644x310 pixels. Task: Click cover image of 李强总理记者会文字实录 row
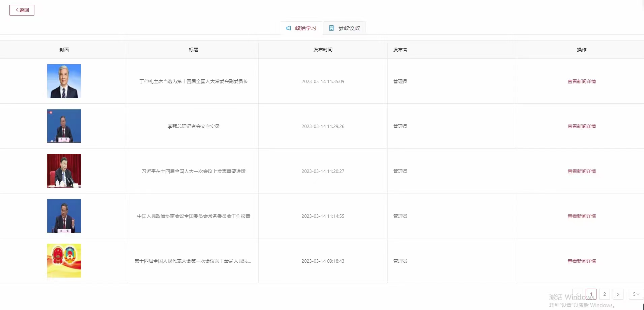click(64, 126)
